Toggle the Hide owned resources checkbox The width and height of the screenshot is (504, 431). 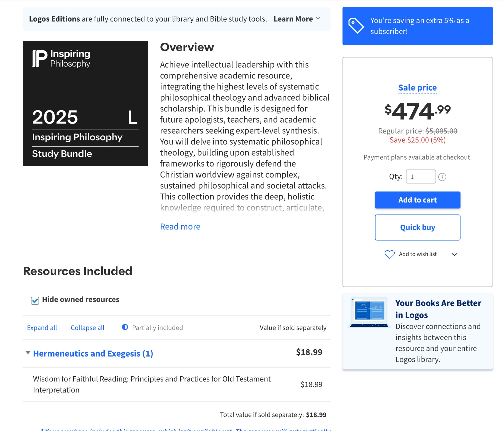(x=35, y=300)
